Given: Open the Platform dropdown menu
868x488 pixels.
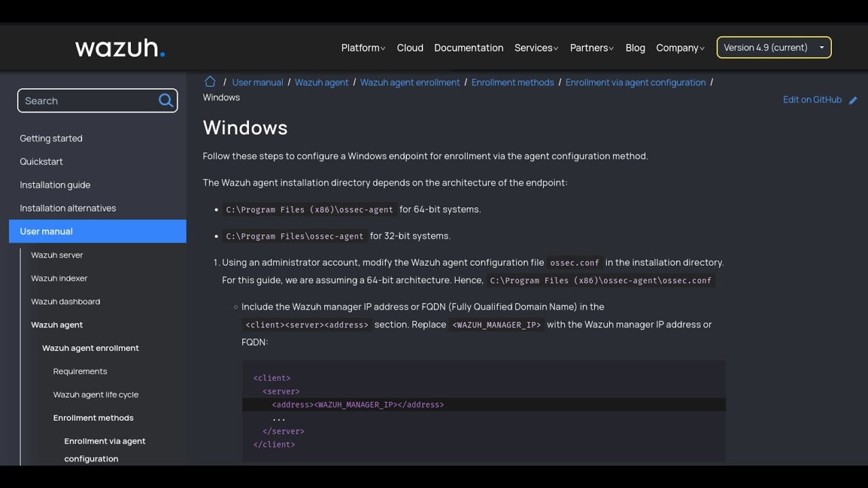Looking at the screenshot, I should (363, 47).
